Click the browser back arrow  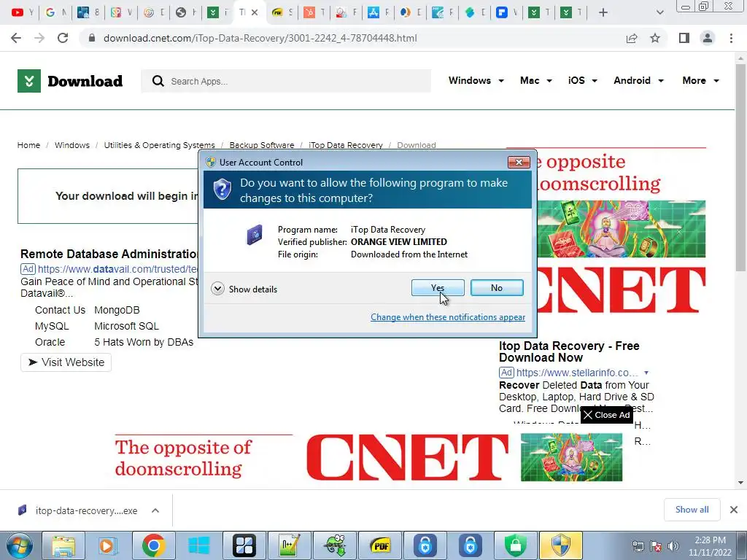click(16, 38)
